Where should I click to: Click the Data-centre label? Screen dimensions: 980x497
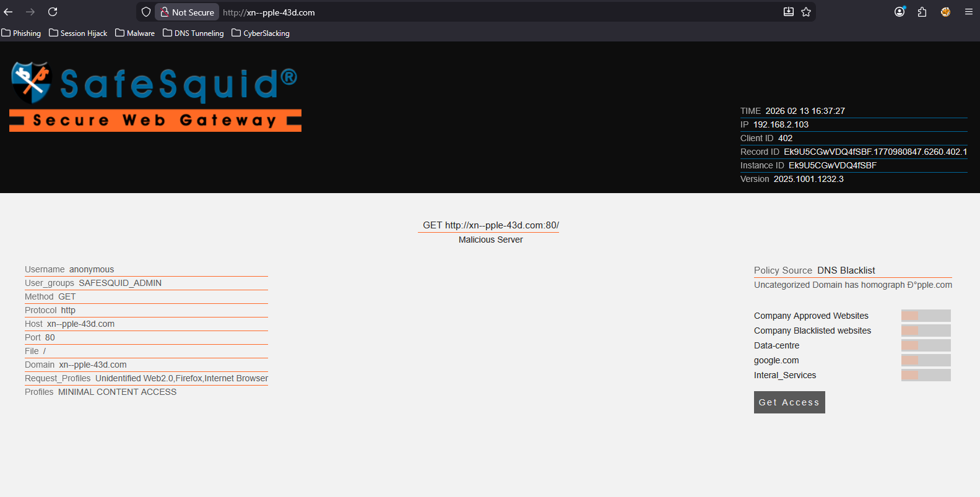coord(776,345)
